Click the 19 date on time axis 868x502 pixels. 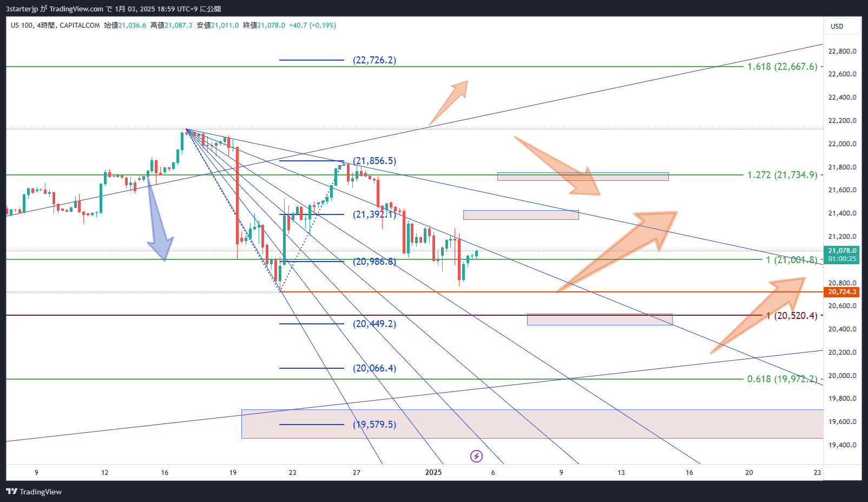coord(233,472)
